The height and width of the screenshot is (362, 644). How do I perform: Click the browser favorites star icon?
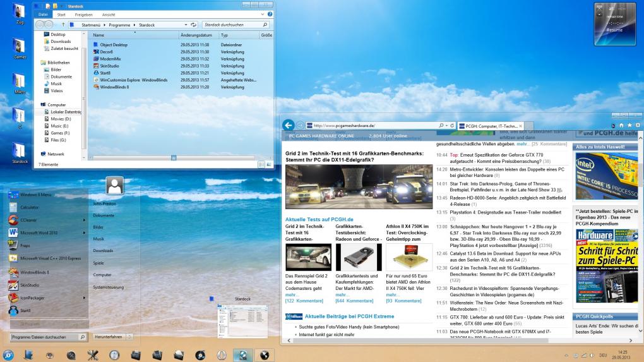(629, 125)
